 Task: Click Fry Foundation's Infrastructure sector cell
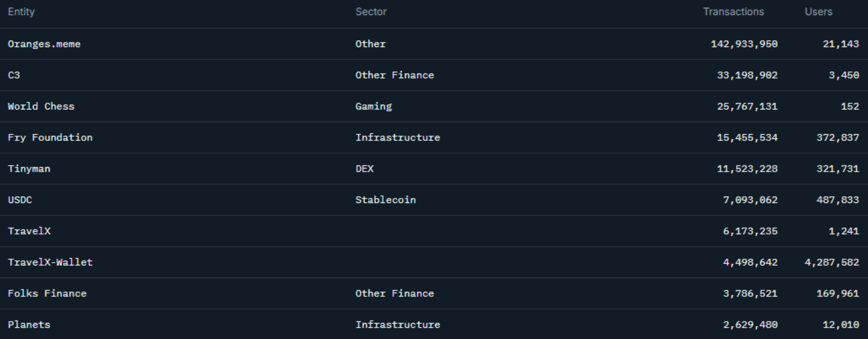point(398,138)
